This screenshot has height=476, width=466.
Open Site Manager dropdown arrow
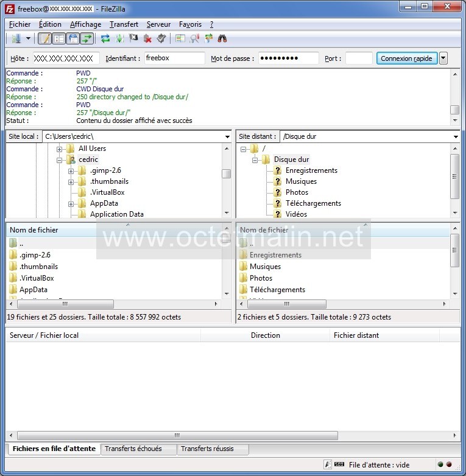[28, 38]
